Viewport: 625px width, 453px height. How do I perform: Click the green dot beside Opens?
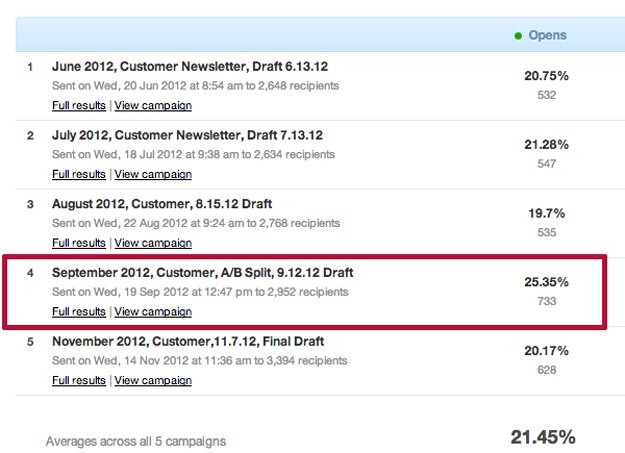tap(518, 36)
